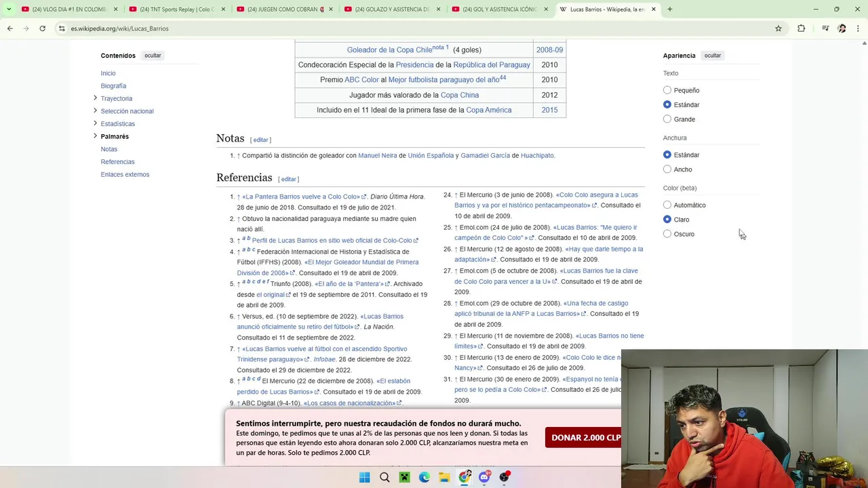Bookmark this page with the star icon

[778, 28]
